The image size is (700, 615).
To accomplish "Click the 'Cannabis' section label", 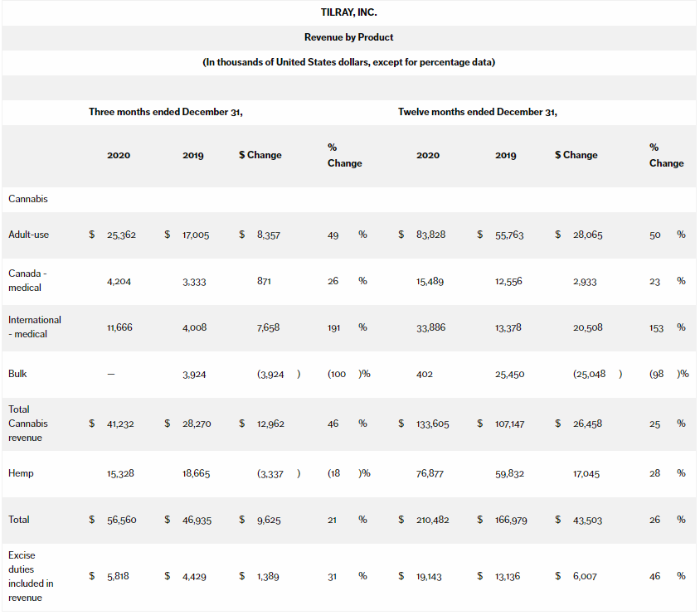I will tap(28, 199).
